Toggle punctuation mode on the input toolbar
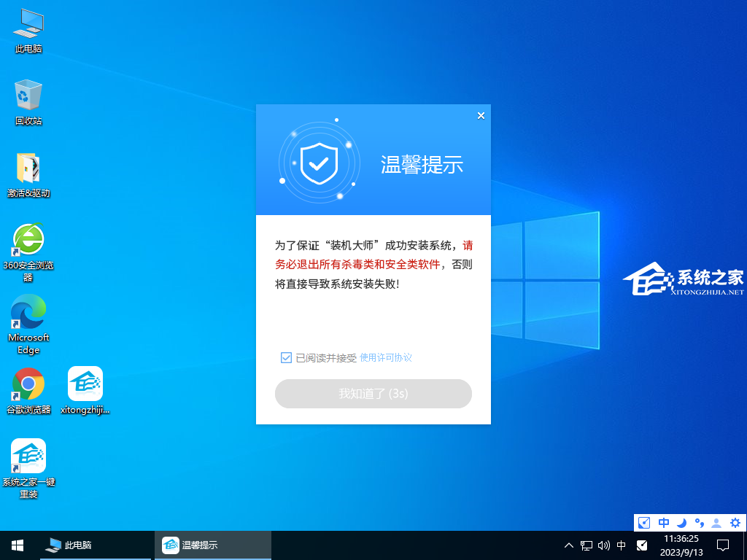This screenshot has height=560, width=747. point(699,523)
